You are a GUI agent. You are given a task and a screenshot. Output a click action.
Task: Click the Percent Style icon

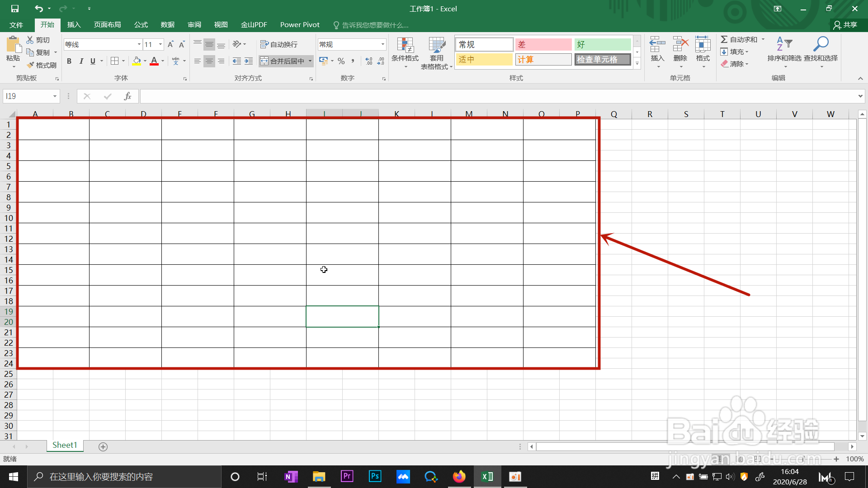click(x=341, y=61)
